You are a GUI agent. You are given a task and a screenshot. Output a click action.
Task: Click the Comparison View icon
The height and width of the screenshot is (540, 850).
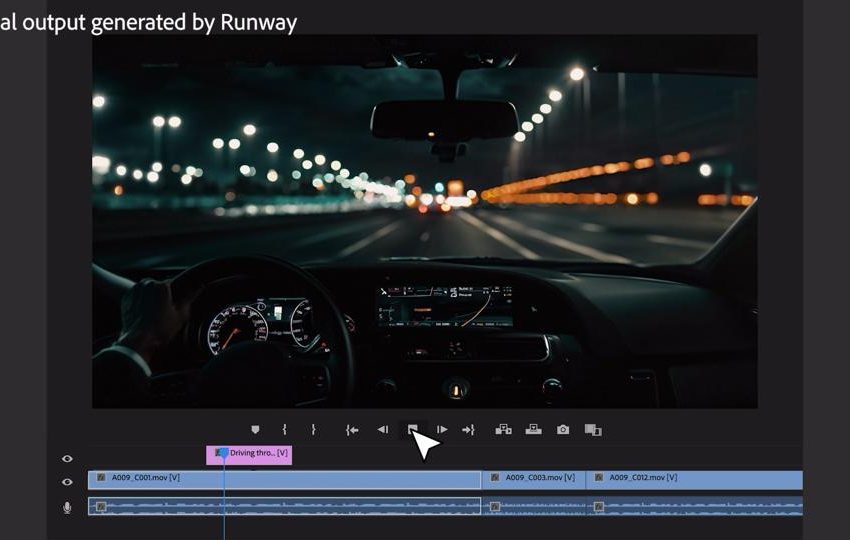(x=593, y=430)
